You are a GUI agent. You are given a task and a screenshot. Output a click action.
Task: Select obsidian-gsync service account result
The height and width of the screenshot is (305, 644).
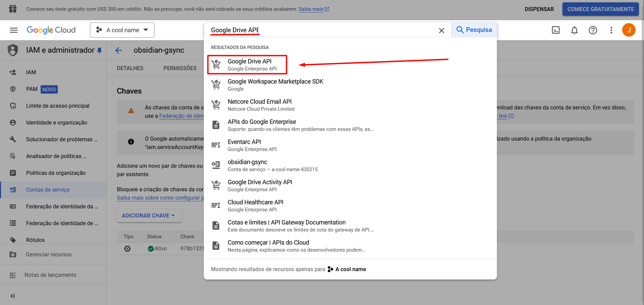click(350, 166)
